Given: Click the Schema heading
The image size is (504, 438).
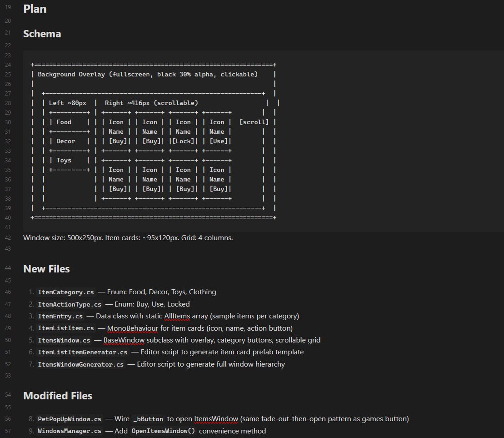Looking at the screenshot, I should 42,34.
